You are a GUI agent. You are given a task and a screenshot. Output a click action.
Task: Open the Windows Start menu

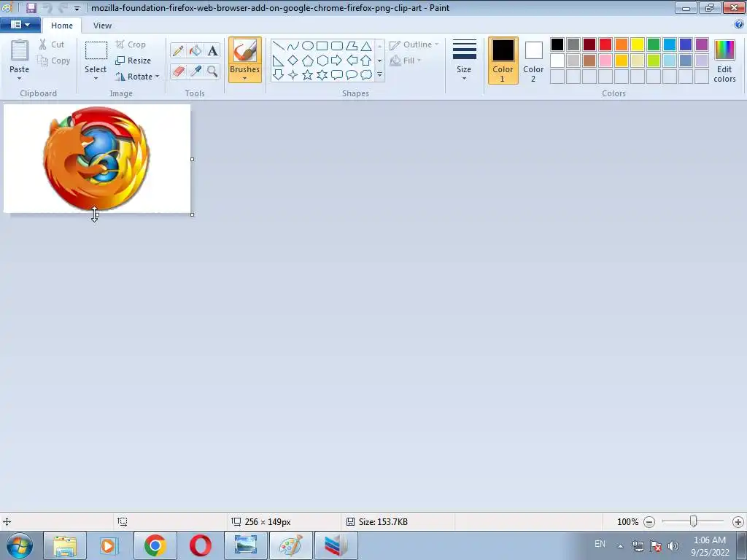pos(20,545)
